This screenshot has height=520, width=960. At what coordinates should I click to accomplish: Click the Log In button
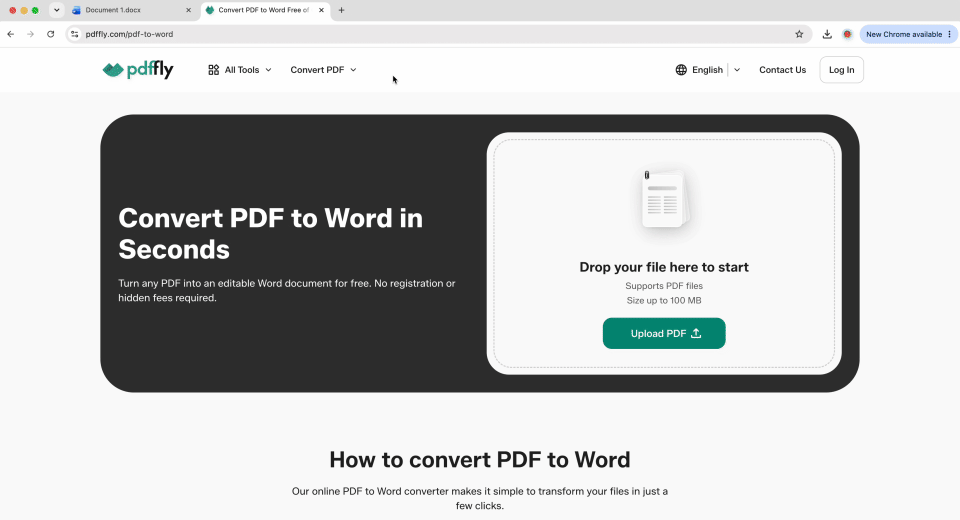point(841,70)
